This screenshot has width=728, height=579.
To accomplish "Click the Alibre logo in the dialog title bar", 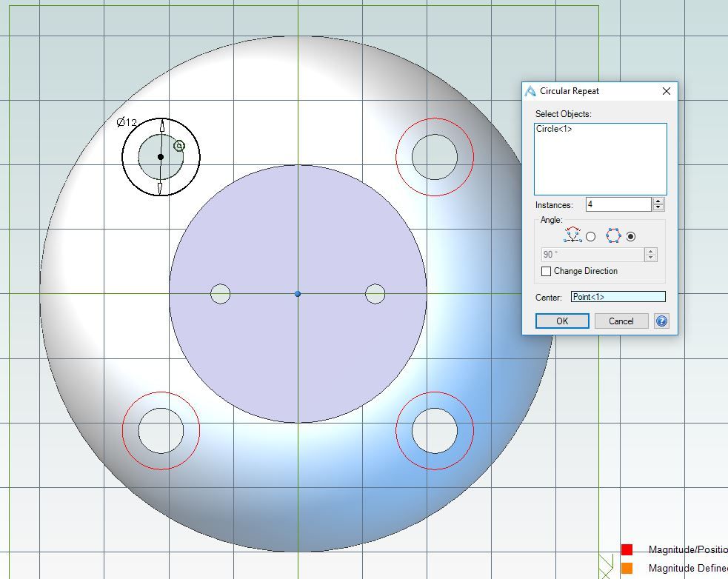I will point(530,91).
